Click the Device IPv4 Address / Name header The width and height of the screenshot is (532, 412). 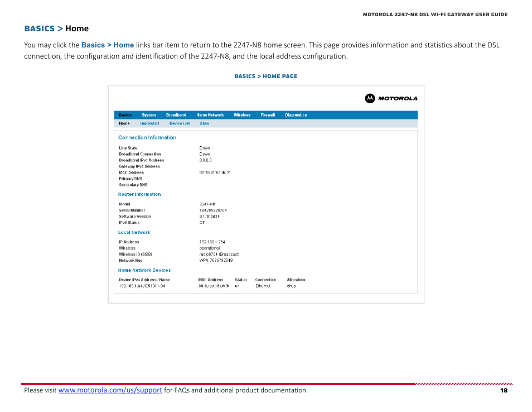(144, 280)
